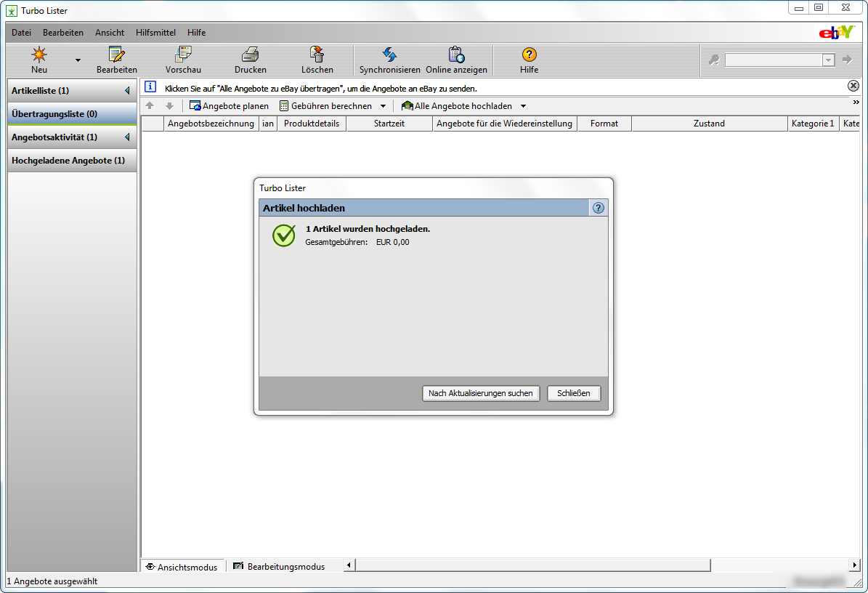
Task: Click the Neu (new item) toolbar icon
Action: pos(39,55)
